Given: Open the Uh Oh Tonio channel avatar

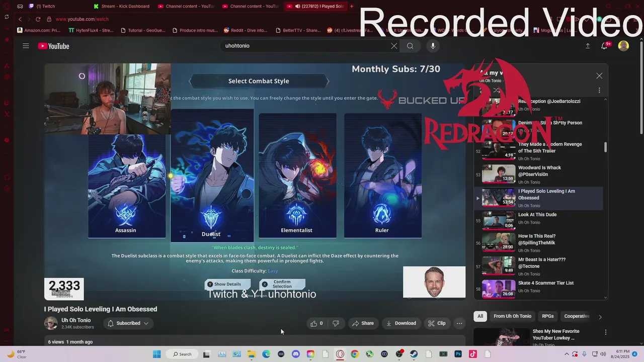Looking at the screenshot, I should coord(51,323).
